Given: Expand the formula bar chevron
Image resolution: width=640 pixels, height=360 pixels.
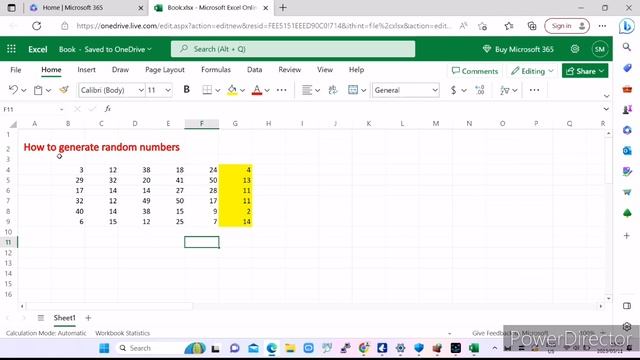Looking at the screenshot, I should 606,109.
